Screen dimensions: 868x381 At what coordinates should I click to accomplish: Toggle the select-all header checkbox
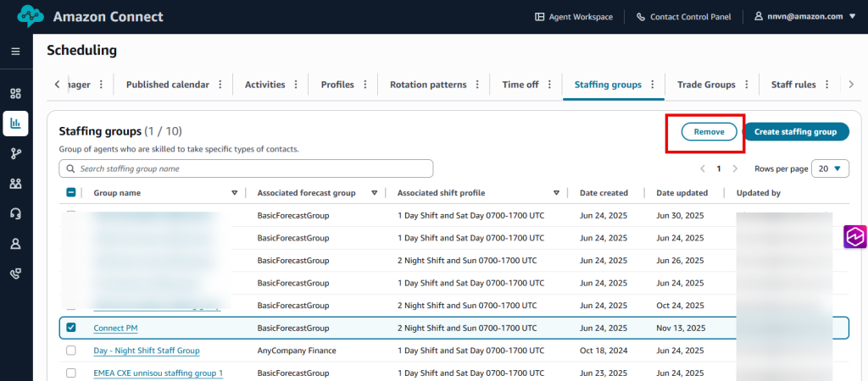(71, 193)
